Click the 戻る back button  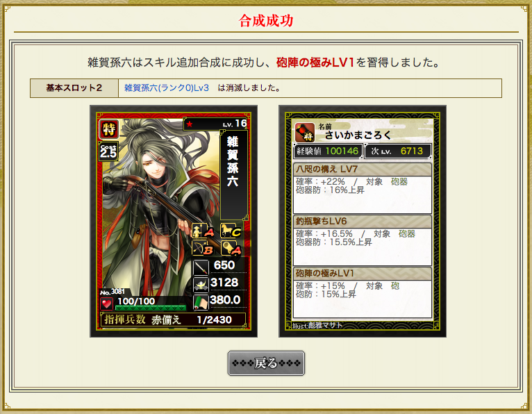tap(266, 363)
